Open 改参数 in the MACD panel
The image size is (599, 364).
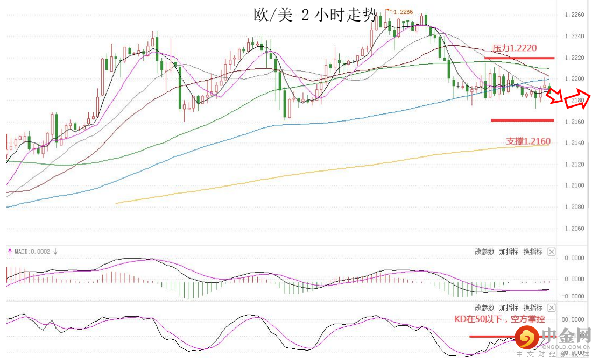click(x=484, y=252)
